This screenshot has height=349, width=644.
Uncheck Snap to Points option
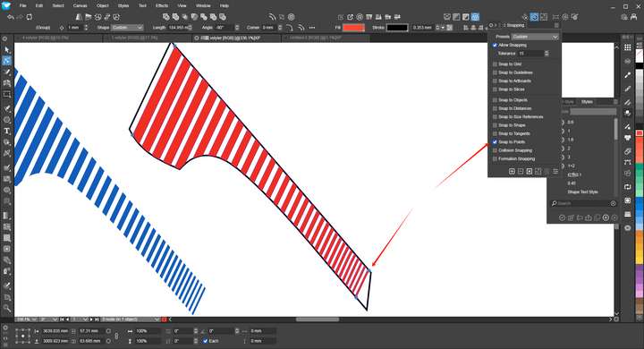[x=495, y=141]
